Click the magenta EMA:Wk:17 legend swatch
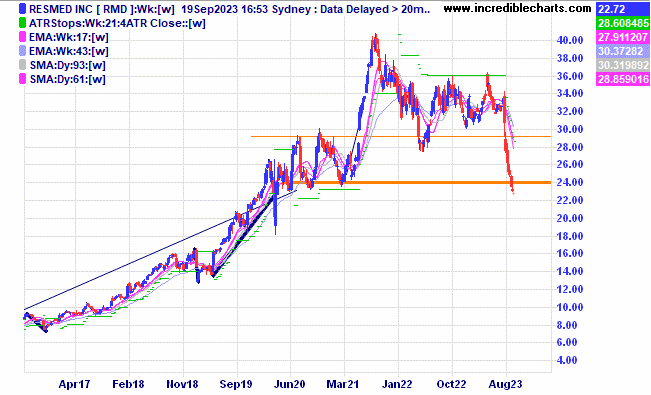This screenshot has width=651, height=395. click(x=22, y=37)
